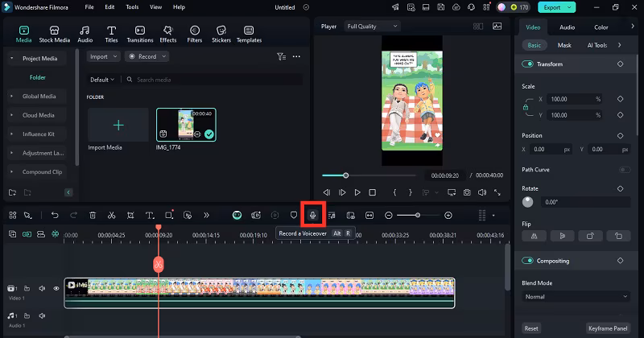Toggle the Compositing switch

[x=527, y=261]
